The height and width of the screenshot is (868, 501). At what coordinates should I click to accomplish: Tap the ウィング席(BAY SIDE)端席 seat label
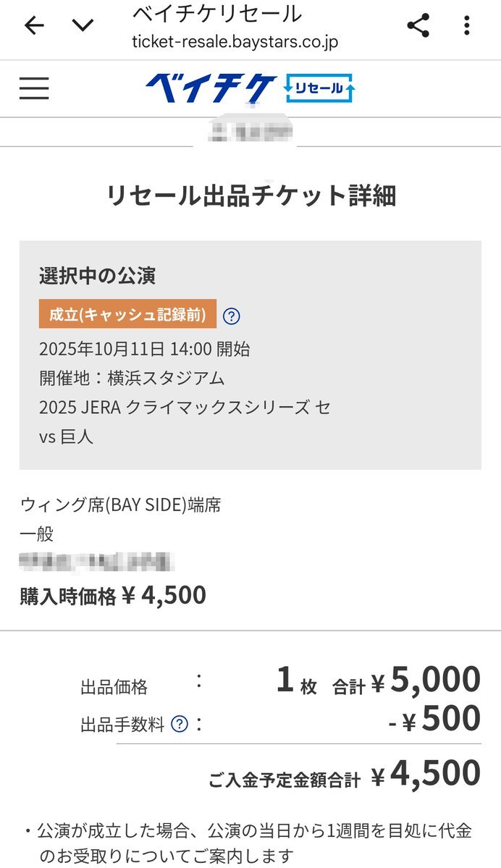pos(121,505)
